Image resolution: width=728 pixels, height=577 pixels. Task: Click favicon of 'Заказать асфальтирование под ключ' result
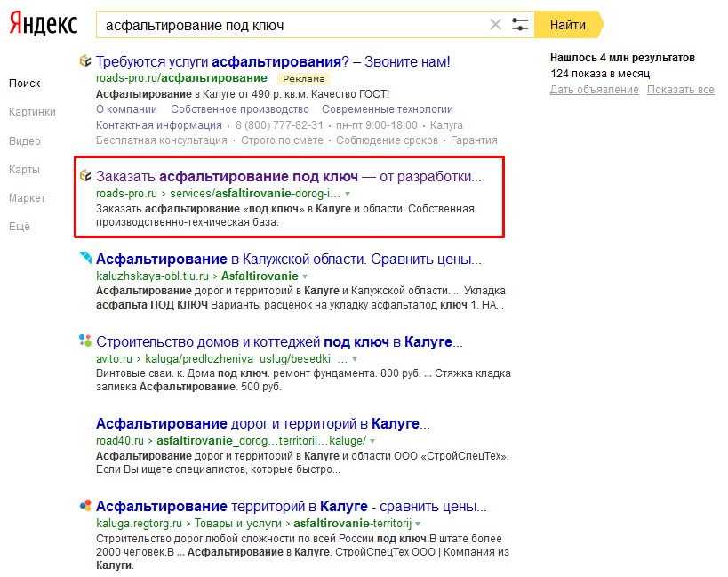(x=85, y=175)
